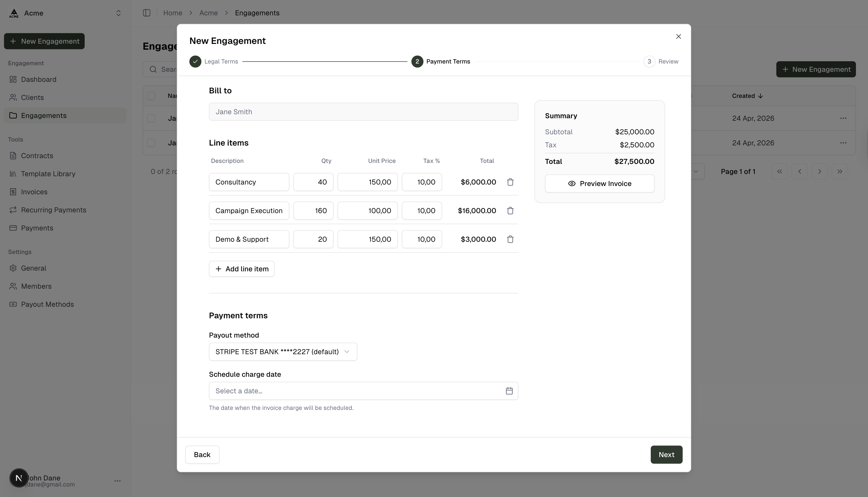The width and height of the screenshot is (868, 497).
Task: Open the calendar picker icon
Action: click(x=509, y=391)
